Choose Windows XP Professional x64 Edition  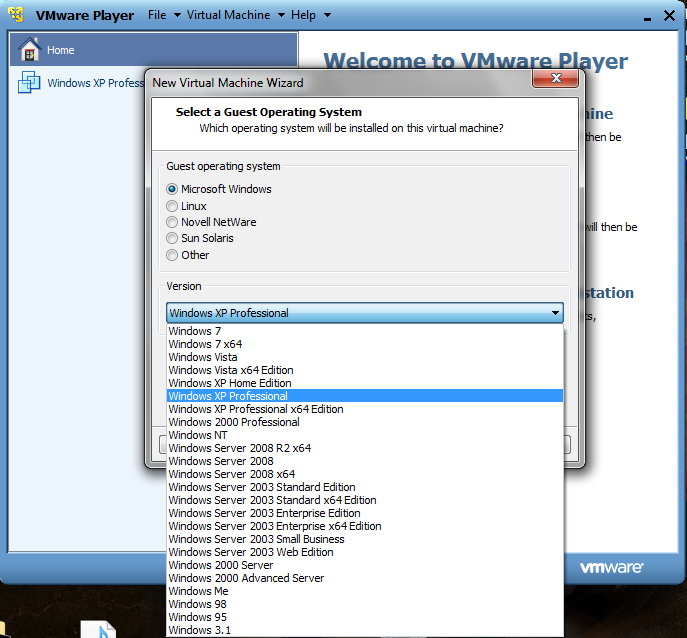[365, 409]
